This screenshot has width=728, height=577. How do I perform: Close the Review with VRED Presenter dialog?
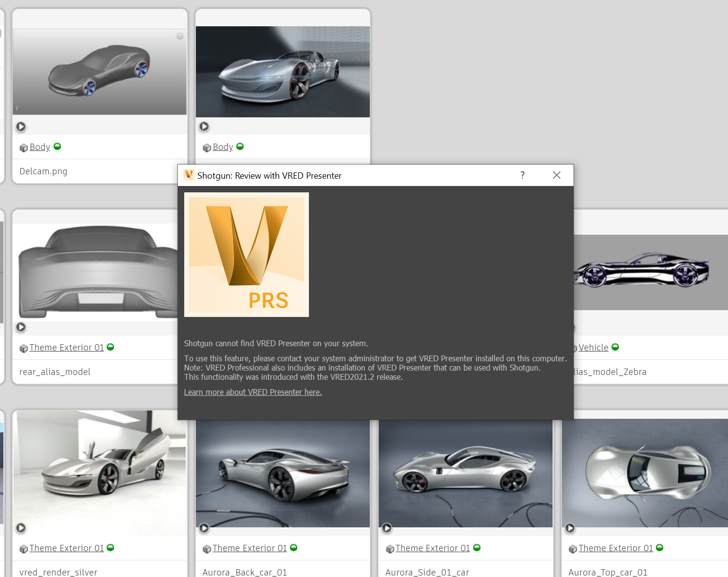click(x=556, y=175)
